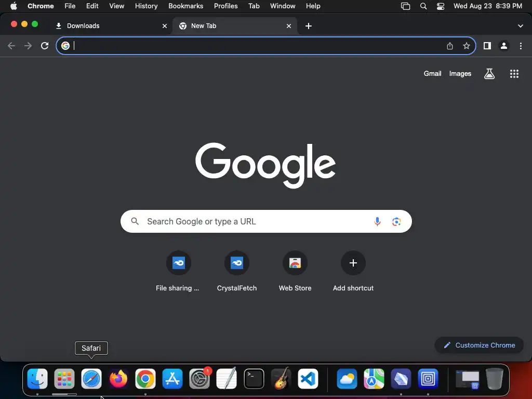Viewport: 532px width, 399px height.
Task: Open the Trash in the Dock
Action: point(495,379)
